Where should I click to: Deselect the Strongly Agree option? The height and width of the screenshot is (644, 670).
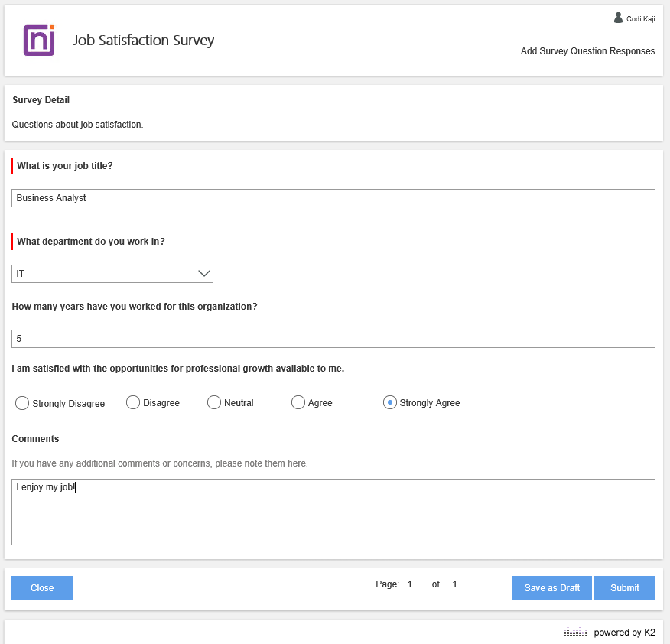390,402
